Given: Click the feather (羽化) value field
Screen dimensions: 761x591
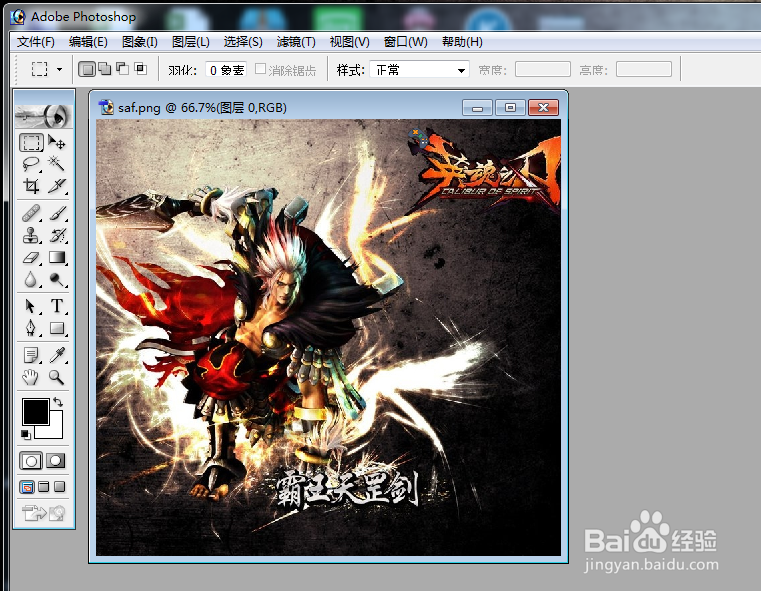Looking at the screenshot, I should click(226, 70).
